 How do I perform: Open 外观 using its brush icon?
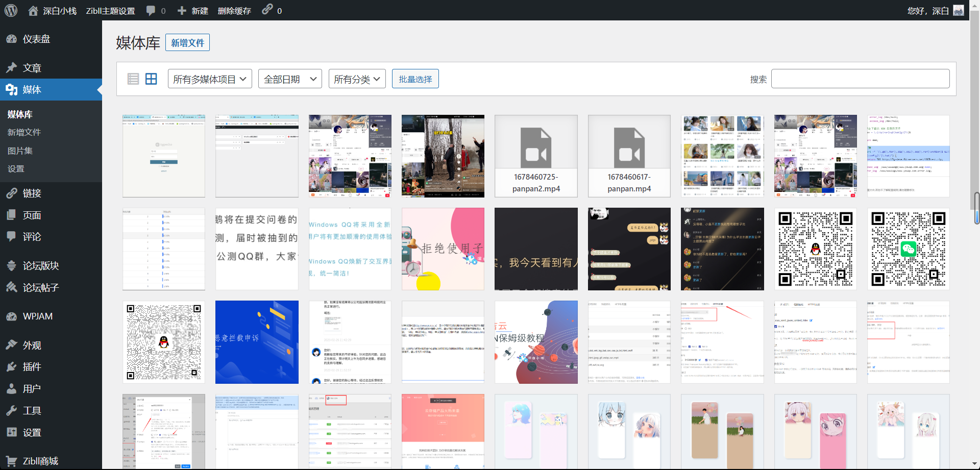click(12, 345)
